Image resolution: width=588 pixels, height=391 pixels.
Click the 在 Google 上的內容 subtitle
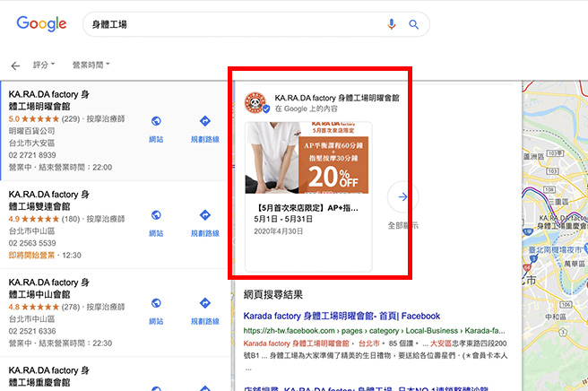tap(306, 109)
